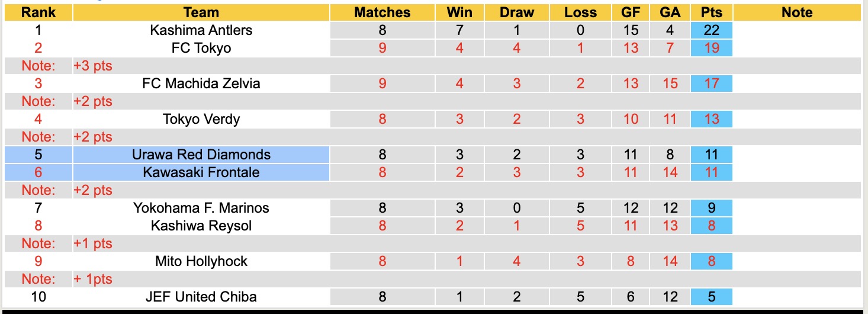Select the FC Machida Zelvia team name
The width and height of the screenshot is (868, 314).
coord(201,84)
